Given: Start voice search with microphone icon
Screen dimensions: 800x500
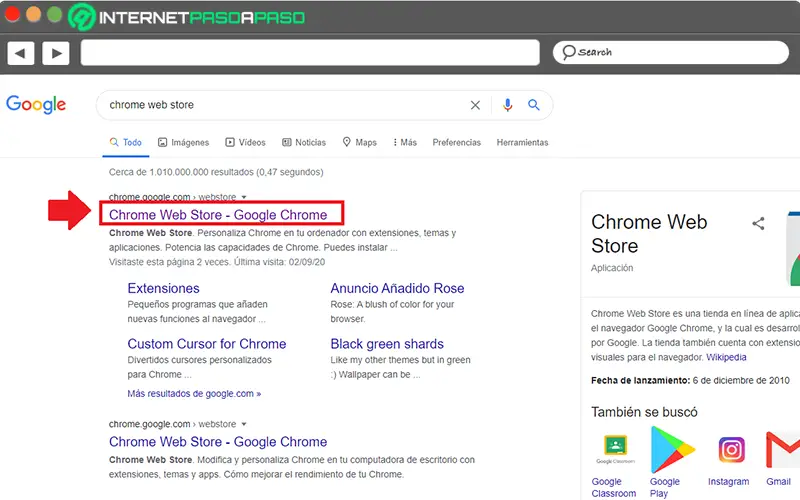Looking at the screenshot, I should click(507, 105).
